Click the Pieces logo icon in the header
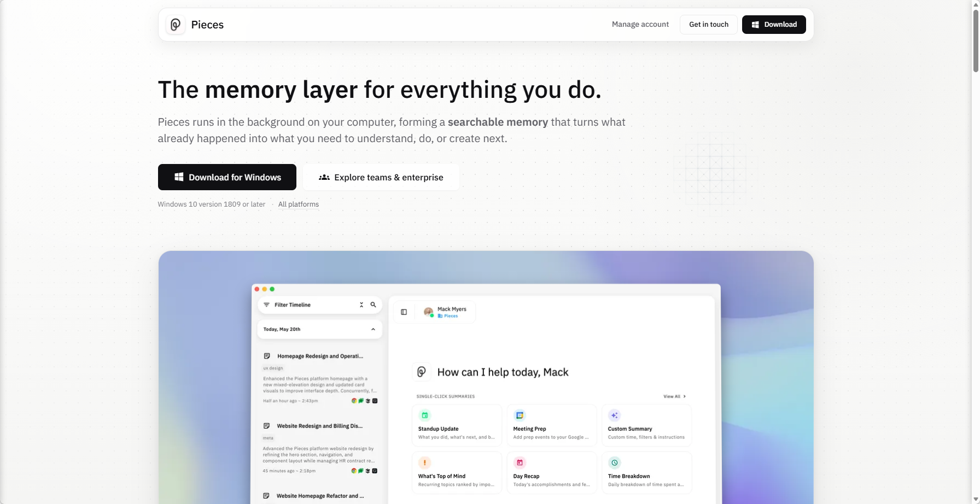This screenshot has height=504, width=980. click(176, 25)
